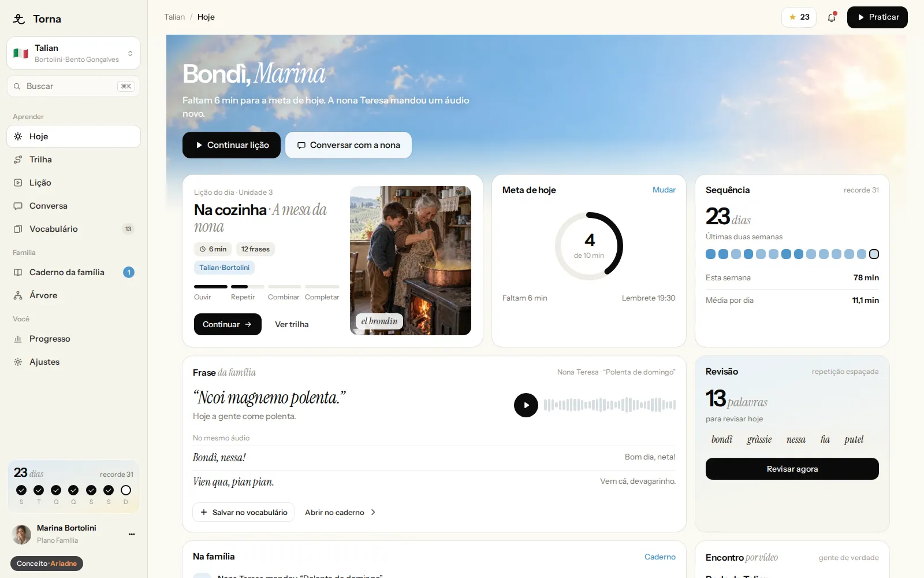Click the Praticar button
Viewport: 924px width, 578px height.
[x=877, y=17]
